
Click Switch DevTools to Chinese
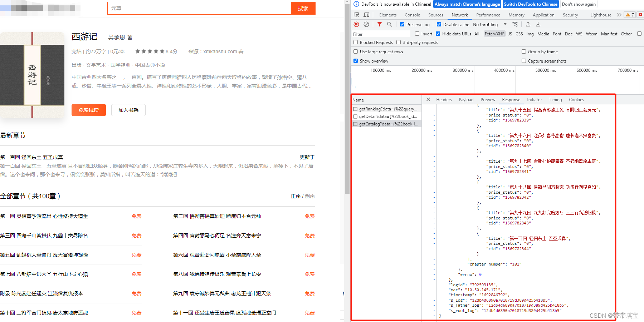(x=531, y=4)
